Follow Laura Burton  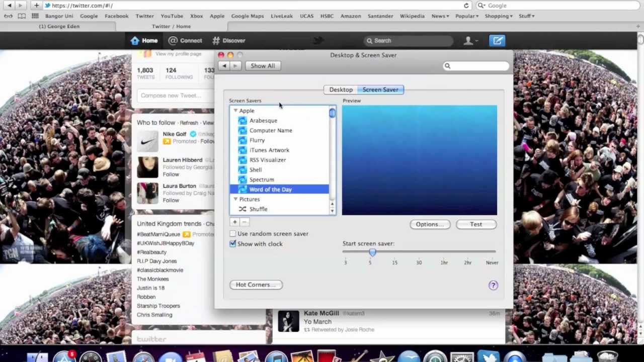click(171, 200)
